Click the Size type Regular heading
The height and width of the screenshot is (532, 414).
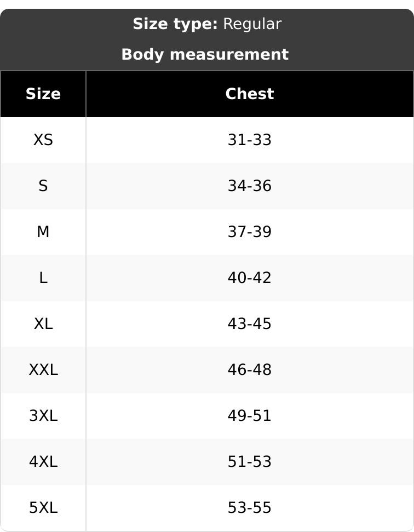(x=207, y=25)
